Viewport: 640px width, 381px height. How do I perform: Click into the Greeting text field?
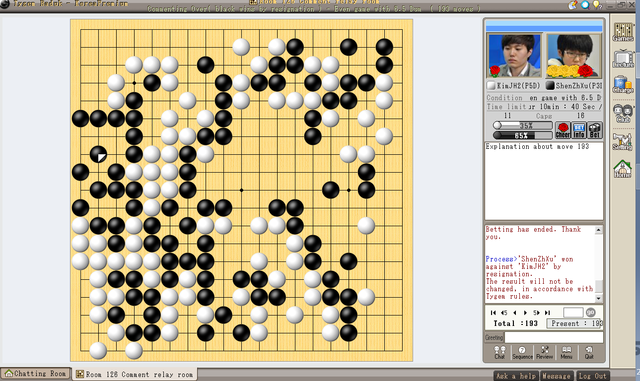pos(553,337)
